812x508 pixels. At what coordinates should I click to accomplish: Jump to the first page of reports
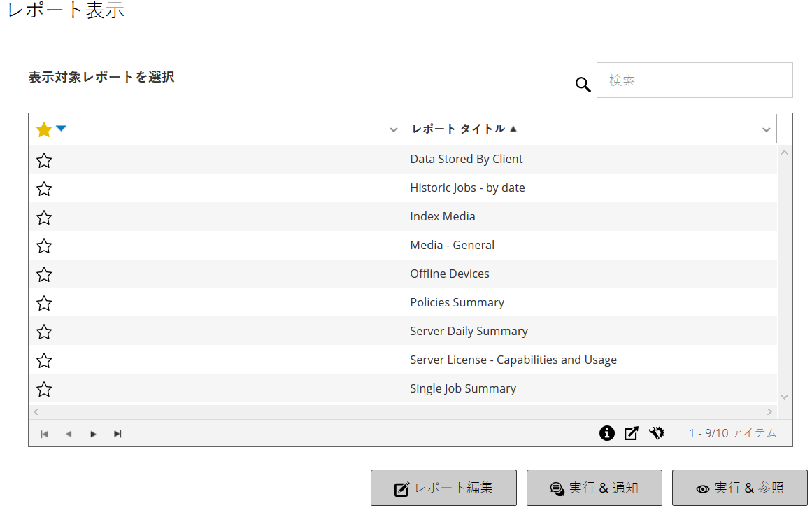(x=45, y=434)
